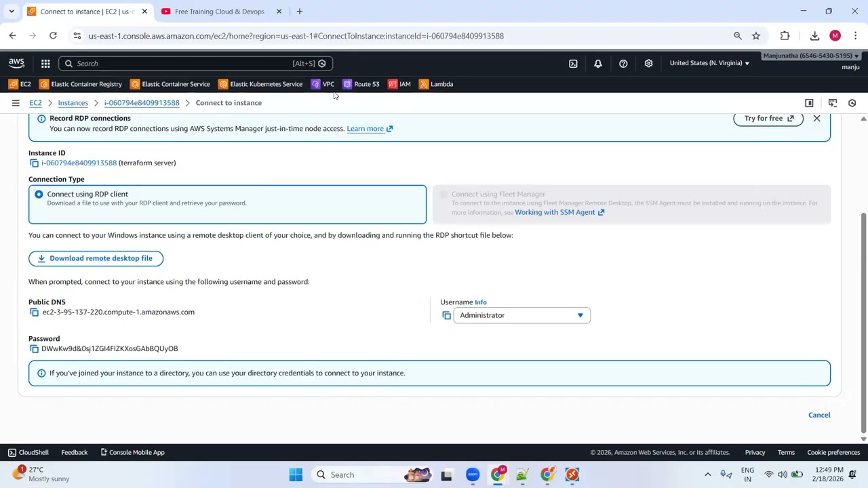
Task: Open the AWS home logo
Action: pyautogui.click(x=16, y=63)
